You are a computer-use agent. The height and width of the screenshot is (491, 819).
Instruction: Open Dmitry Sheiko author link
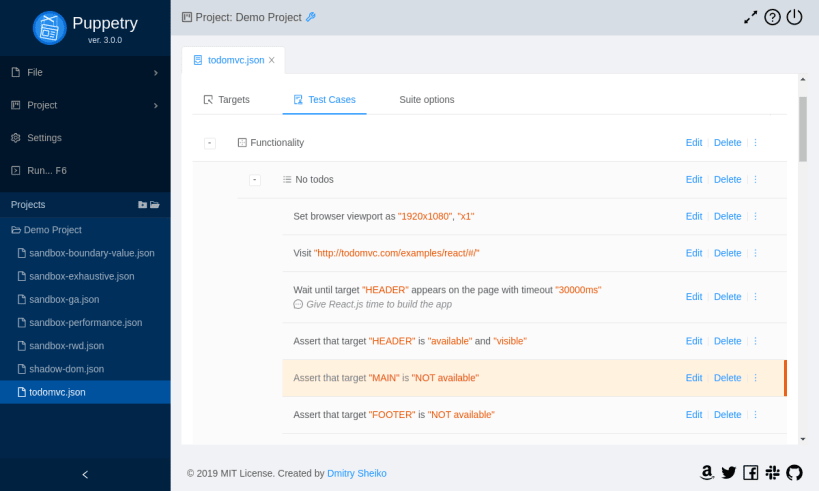pyautogui.click(x=357, y=473)
